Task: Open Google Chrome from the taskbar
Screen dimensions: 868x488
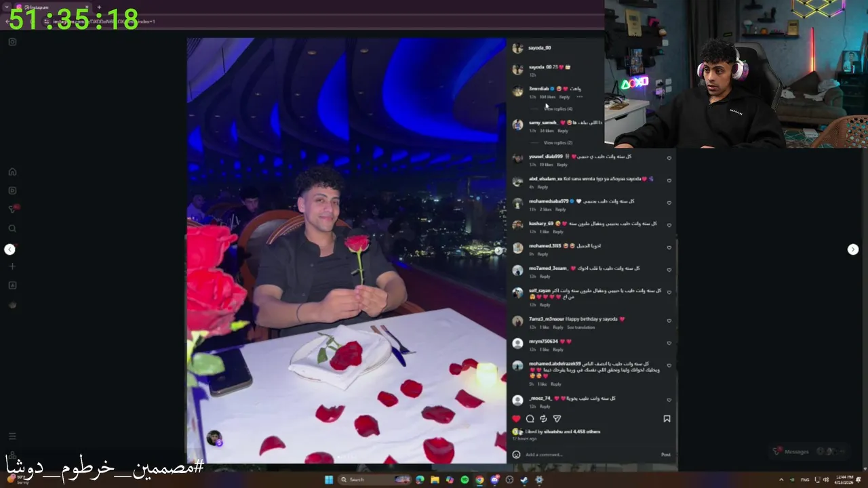Action: click(x=479, y=480)
